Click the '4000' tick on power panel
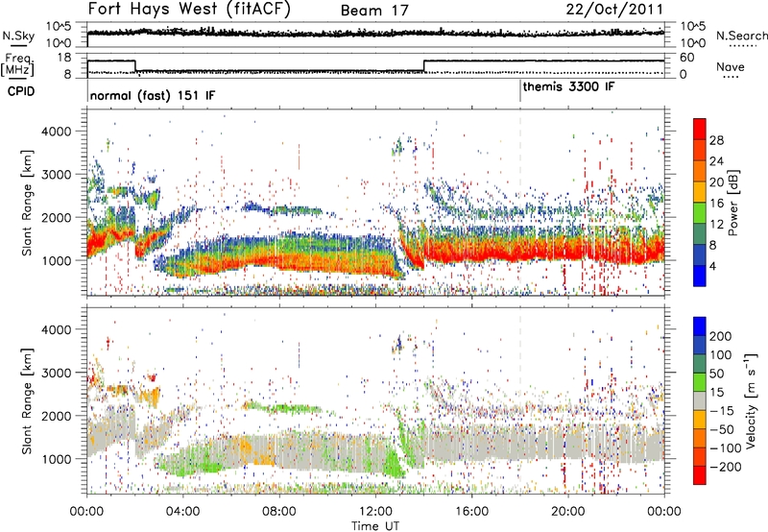 coord(56,132)
